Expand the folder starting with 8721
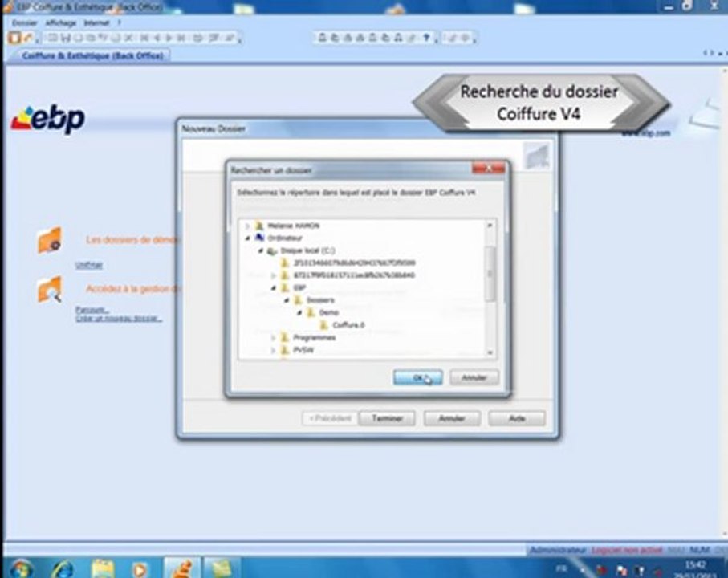This screenshot has height=578, width=728. (274, 275)
